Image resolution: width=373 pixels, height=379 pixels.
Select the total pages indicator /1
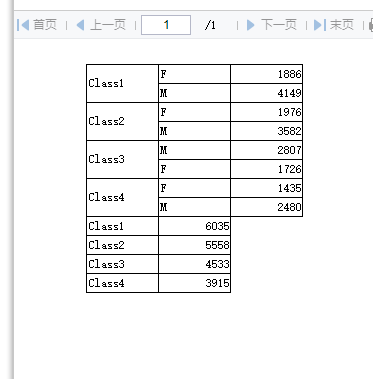(210, 25)
